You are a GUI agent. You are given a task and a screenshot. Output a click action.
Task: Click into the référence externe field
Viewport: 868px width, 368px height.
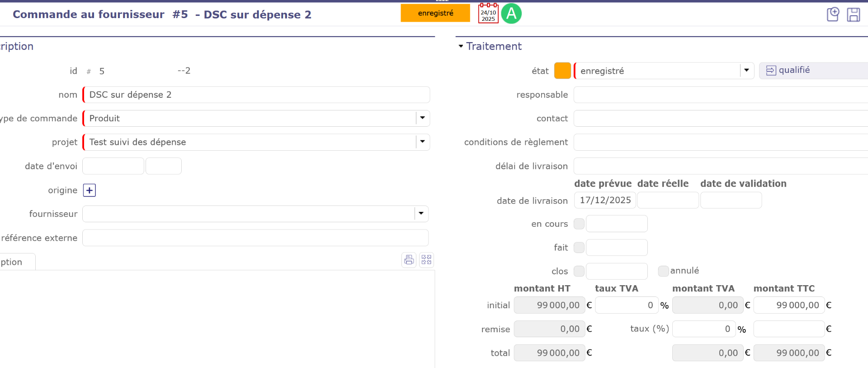[x=255, y=238]
